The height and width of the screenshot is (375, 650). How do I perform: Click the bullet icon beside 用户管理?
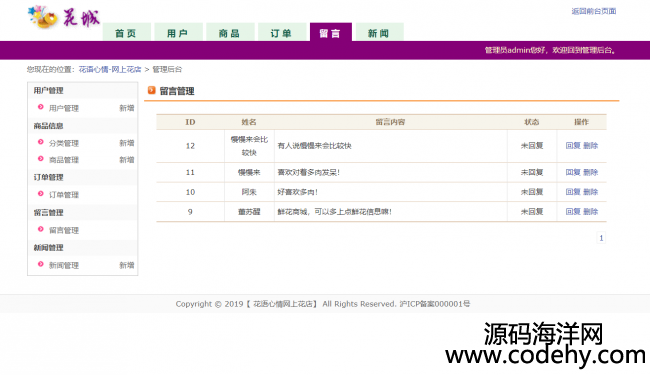coord(41,107)
